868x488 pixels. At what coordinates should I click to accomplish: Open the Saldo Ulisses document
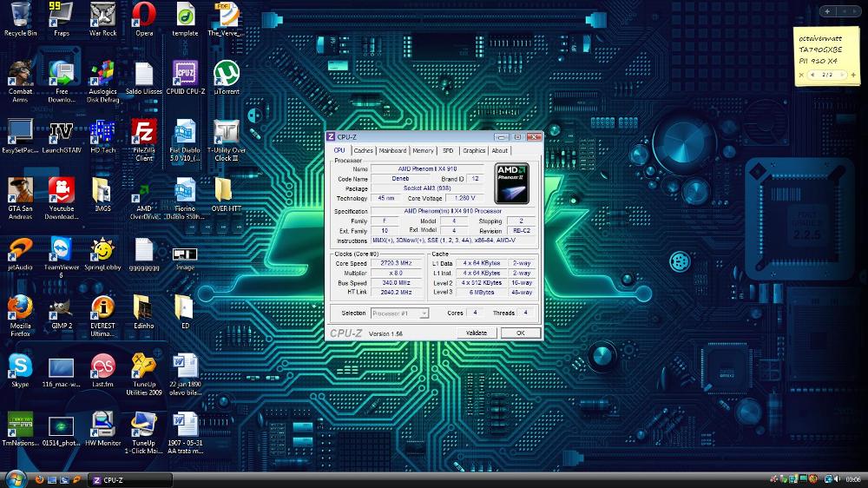(x=144, y=77)
